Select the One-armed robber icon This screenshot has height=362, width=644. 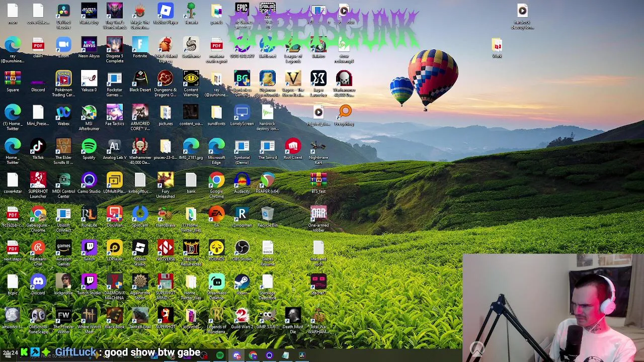click(x=318, y=219)
